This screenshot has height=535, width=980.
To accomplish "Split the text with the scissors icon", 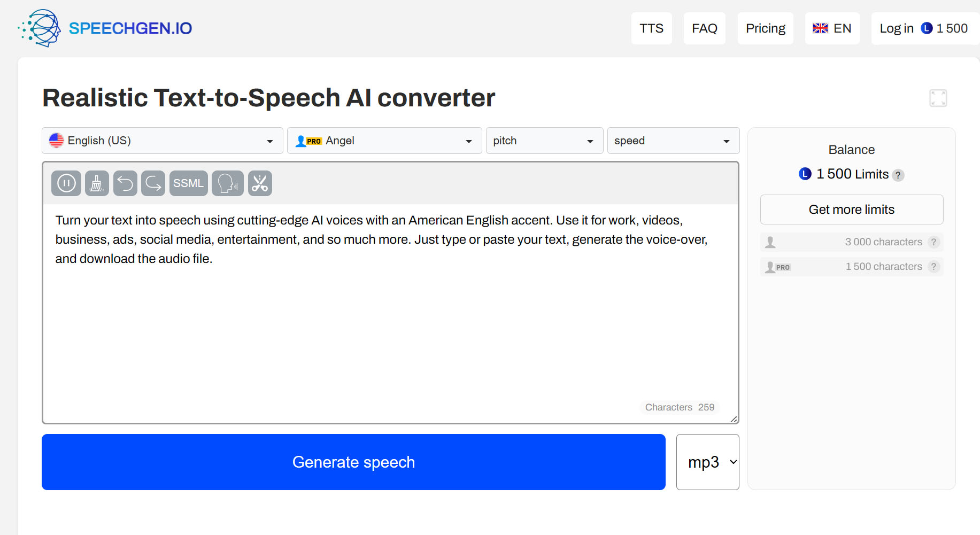I will tap(260, 183).
